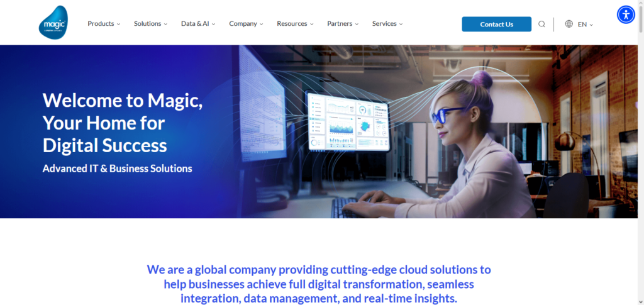
Task: Click the globe language icon
Action: click(569, 24)
